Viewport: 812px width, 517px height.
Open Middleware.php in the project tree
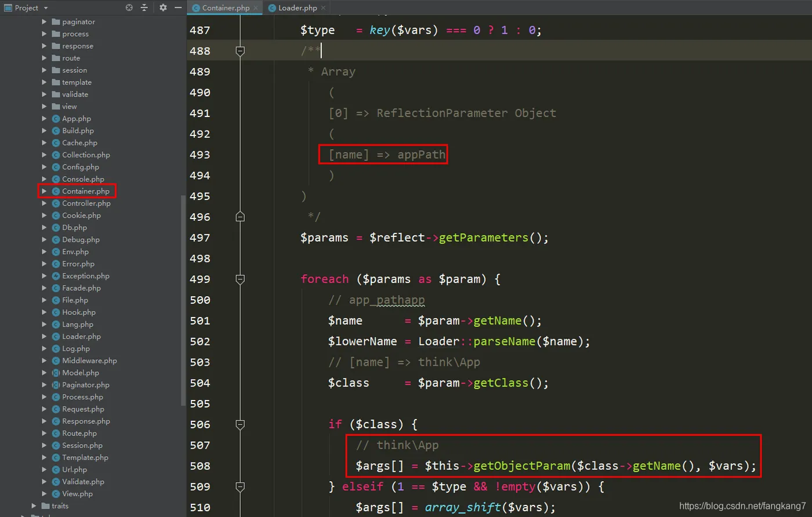89,361
